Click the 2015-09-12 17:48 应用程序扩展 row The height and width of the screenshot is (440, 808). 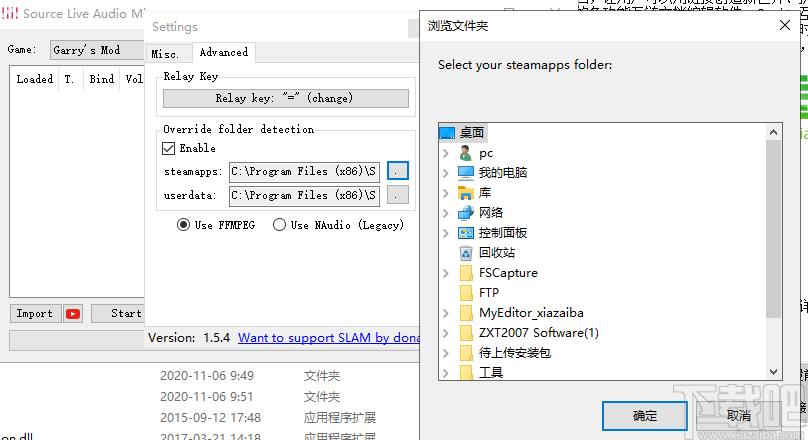pos(267,417)
